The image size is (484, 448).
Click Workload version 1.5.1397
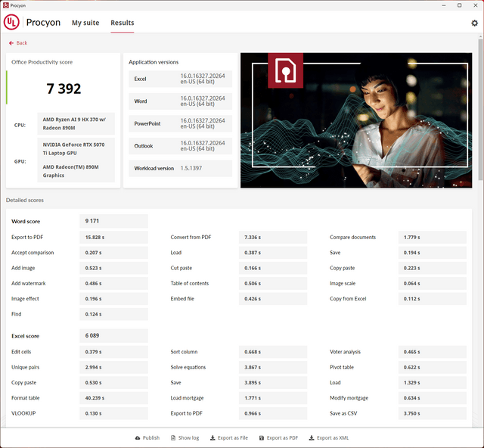(180, 169)
